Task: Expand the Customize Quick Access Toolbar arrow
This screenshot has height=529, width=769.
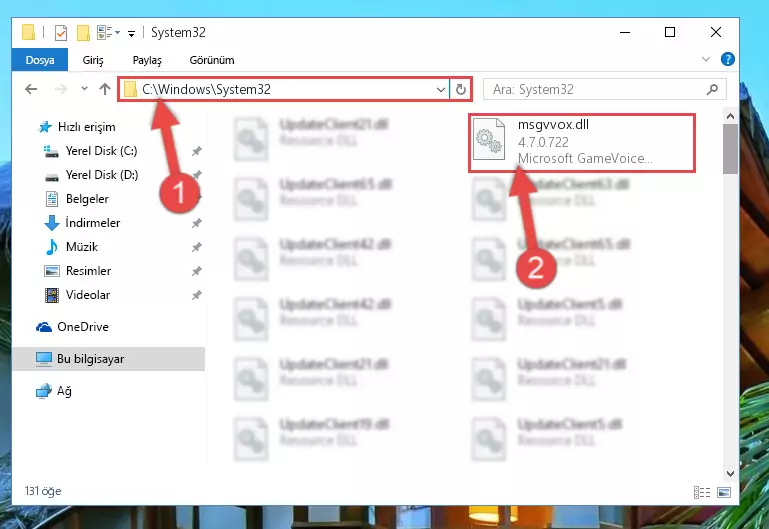Action: point(131,33)
